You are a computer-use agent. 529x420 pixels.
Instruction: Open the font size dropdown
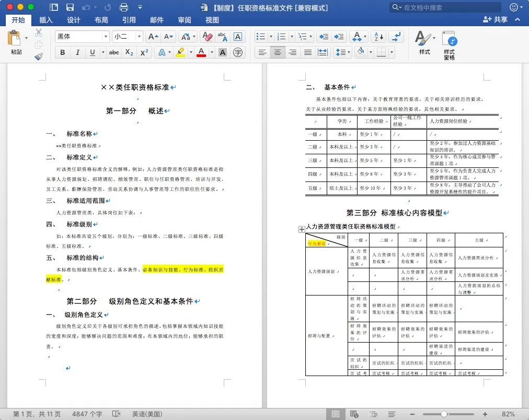(139, 37)
